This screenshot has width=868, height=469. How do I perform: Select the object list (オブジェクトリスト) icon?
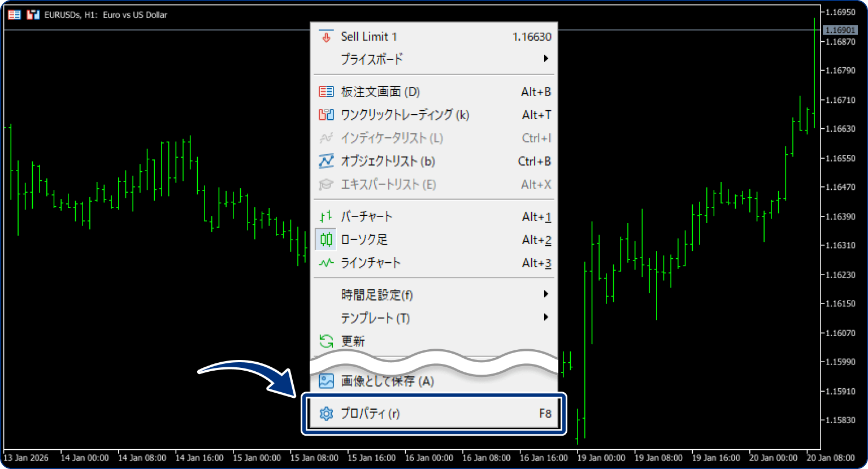click(325, 161)
